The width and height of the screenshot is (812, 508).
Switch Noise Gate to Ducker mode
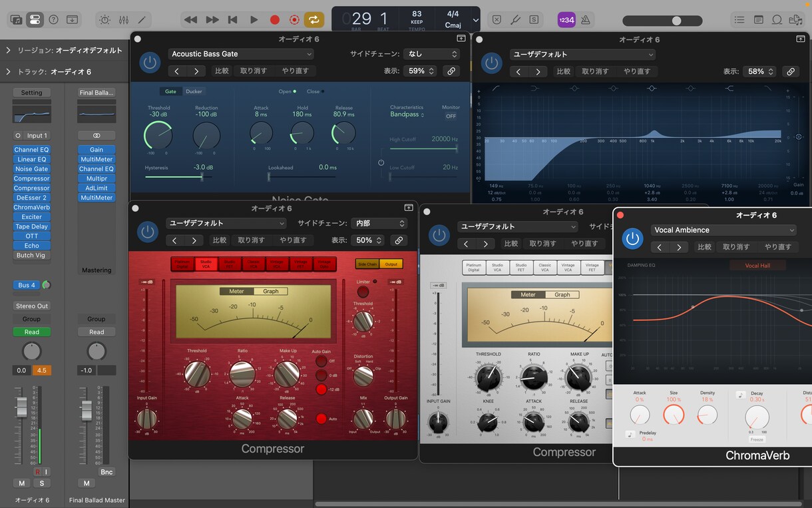[194, 91]
